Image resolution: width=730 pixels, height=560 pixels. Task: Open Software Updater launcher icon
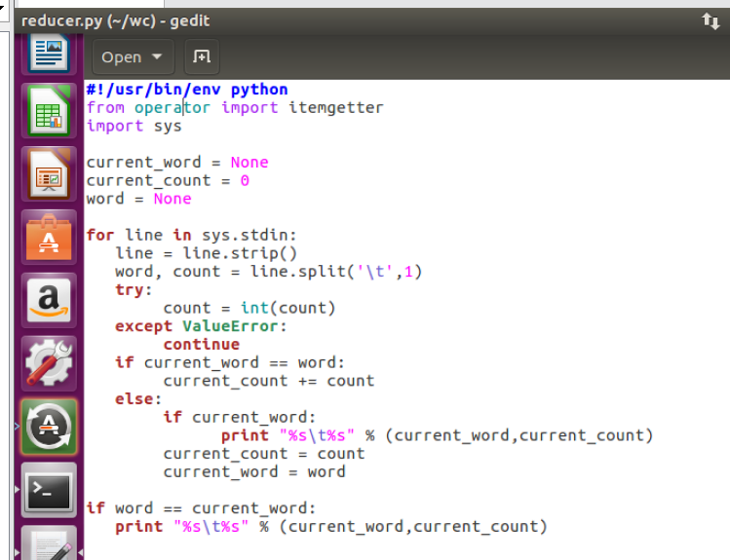pos(49,427)
